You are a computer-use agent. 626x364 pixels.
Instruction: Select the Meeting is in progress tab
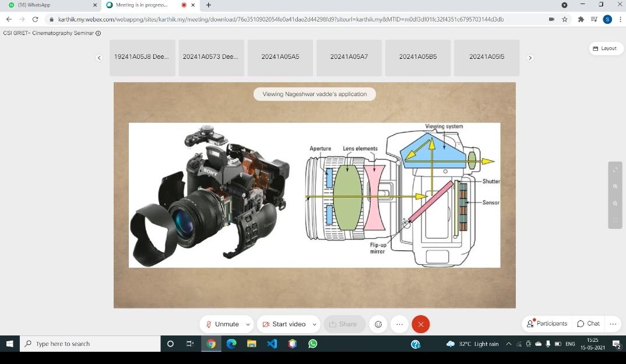[142, 5]
